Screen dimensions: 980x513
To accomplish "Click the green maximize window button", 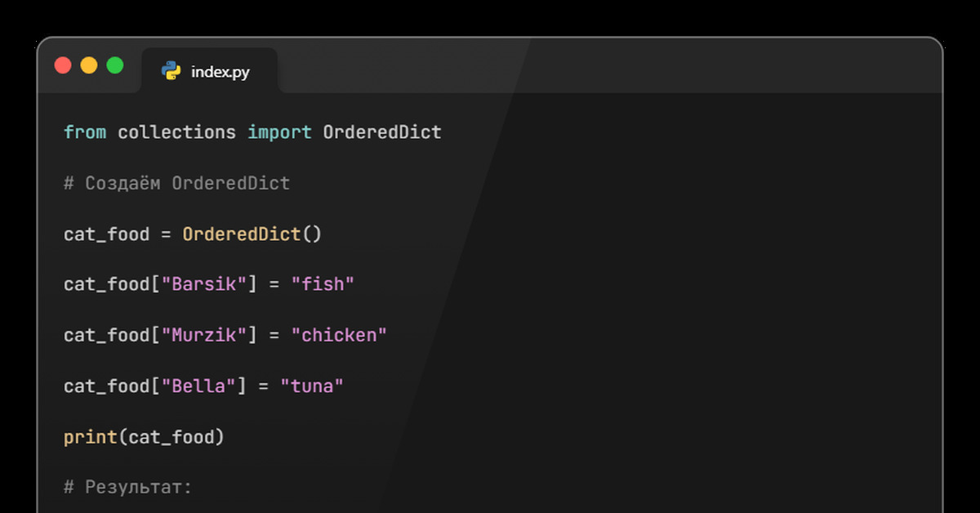I will tap(115, 65).
